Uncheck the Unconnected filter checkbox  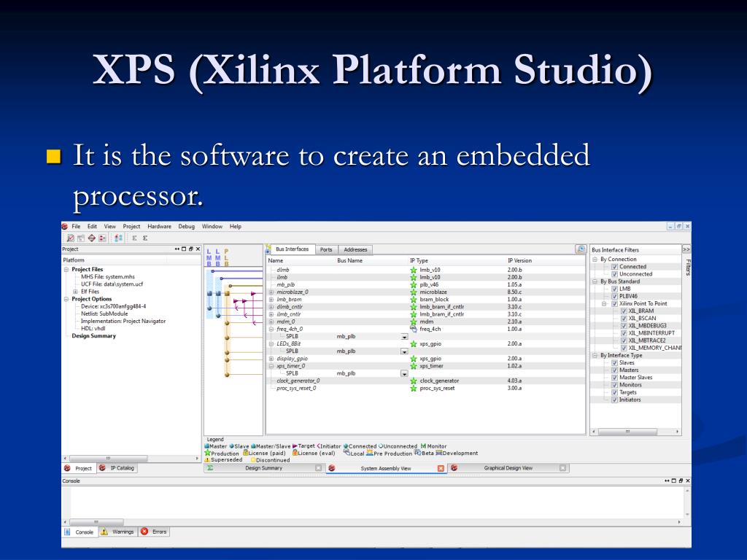(x=614, y=274)
